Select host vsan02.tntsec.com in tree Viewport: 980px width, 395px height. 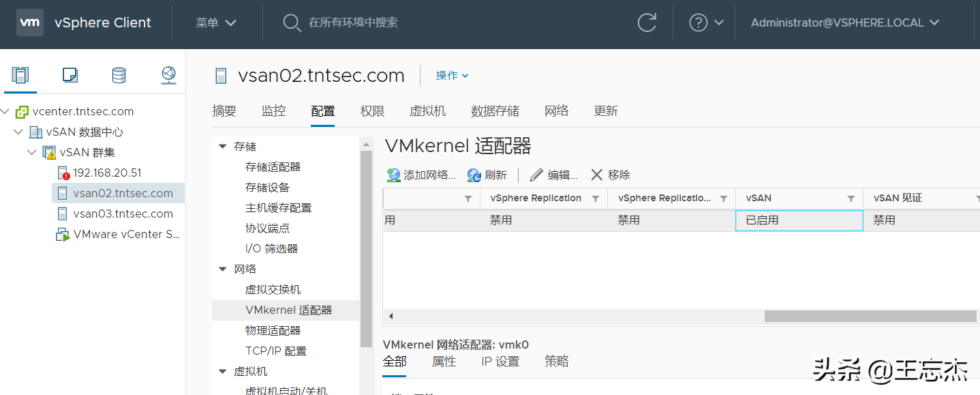tap(123, 193)
